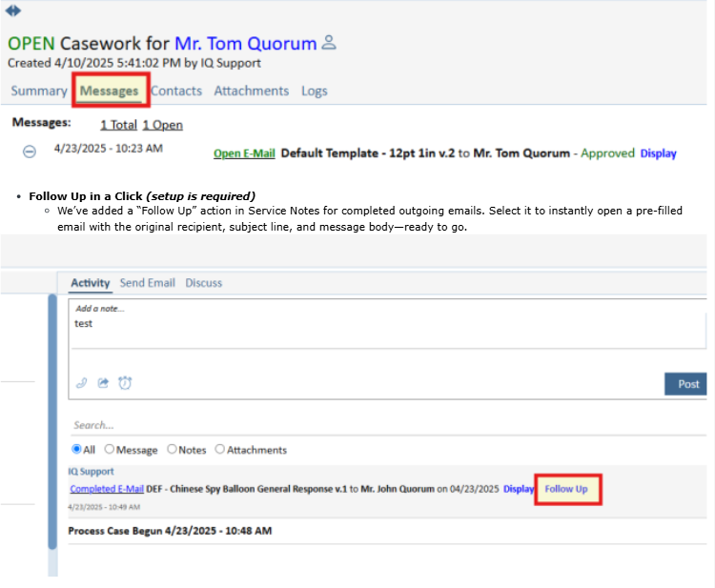Open the contact person icon beside Tom Quorum
Screen dimensions: 715x588
pyautogui.click(x=329, y=42)
